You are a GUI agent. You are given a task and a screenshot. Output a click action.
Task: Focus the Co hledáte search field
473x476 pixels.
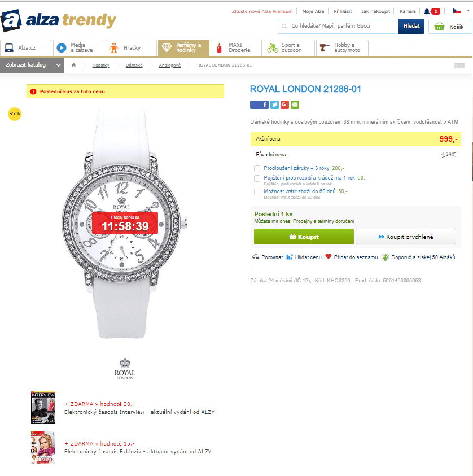pos(338,26)
